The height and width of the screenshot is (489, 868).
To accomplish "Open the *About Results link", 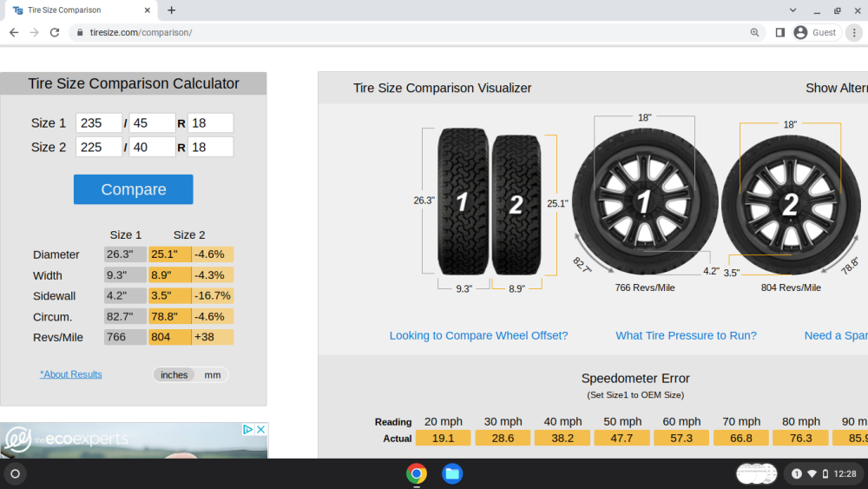I will 71,374.
